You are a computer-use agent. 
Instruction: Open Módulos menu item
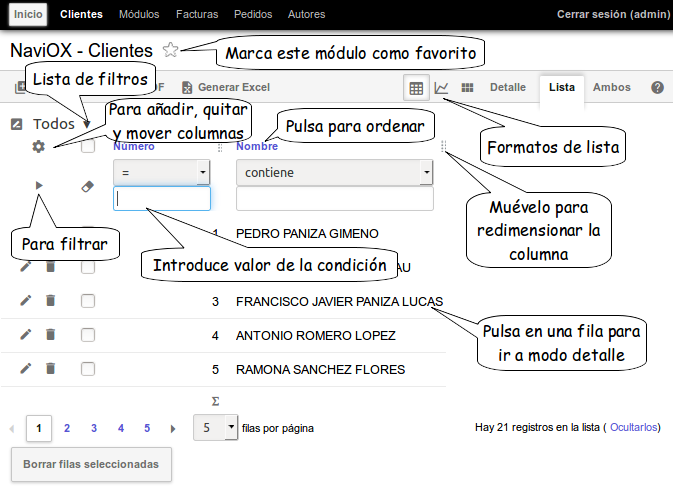[x=139, y=14]
